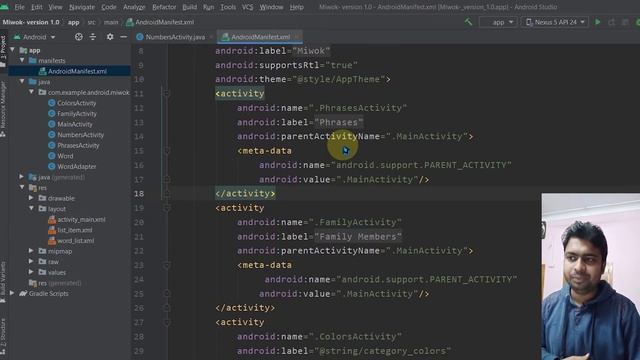The image size is (640, 360).
Task: Expand Gradle Scripts node
Action: point(12,293)
